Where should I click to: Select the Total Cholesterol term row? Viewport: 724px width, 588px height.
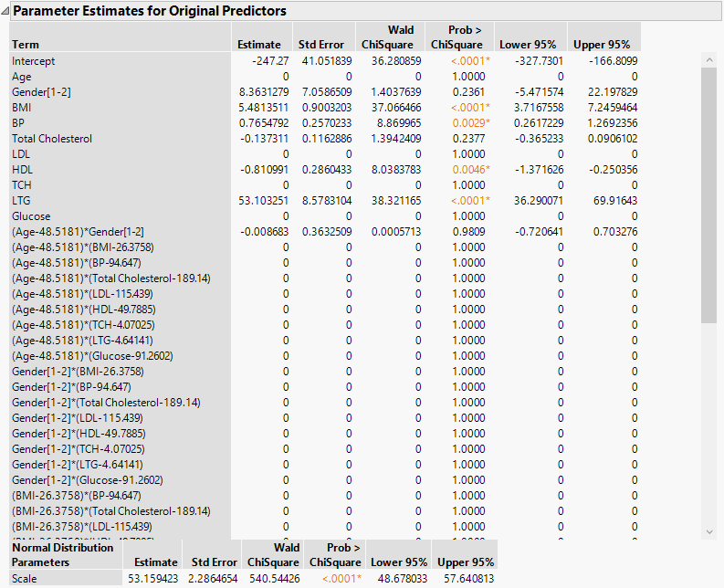click(52, 139)
